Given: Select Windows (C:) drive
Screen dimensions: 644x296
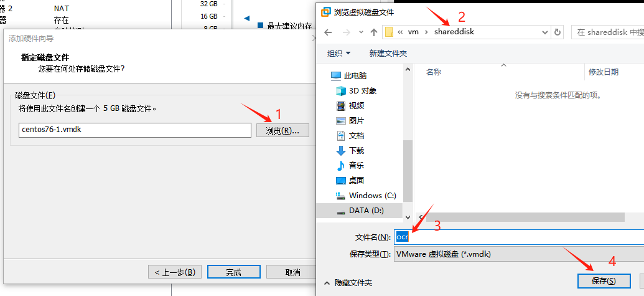Looking at the screenshot, I should coord(366,195).
